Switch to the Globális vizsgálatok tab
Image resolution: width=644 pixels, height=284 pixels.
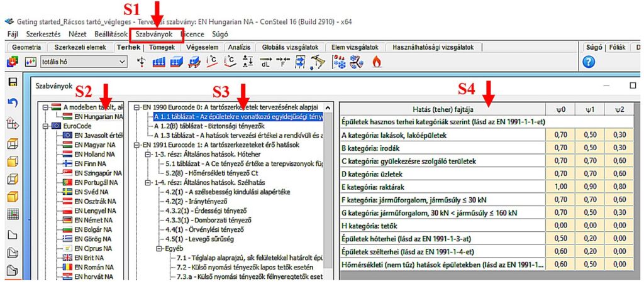(x=291, y=47)
